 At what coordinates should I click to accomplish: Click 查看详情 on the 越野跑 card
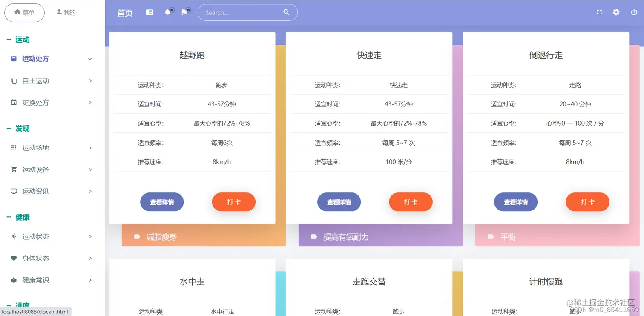[x=162, y=202]
